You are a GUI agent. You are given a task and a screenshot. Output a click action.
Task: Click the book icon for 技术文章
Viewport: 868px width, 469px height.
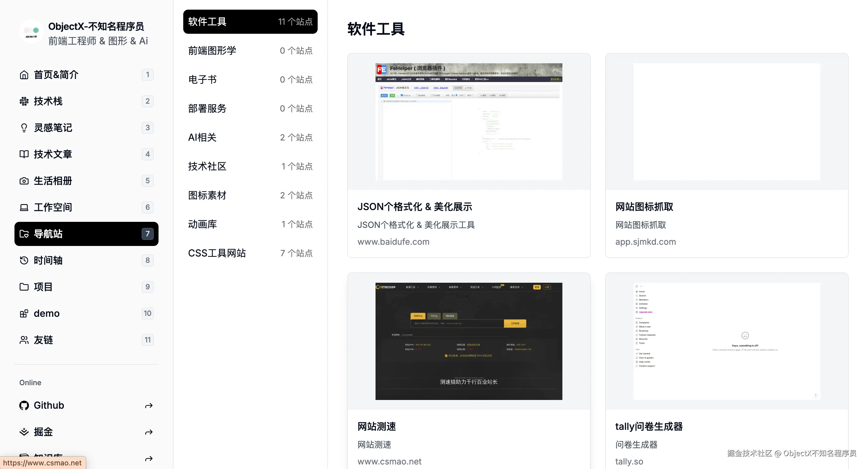click(x=24, y=154)
